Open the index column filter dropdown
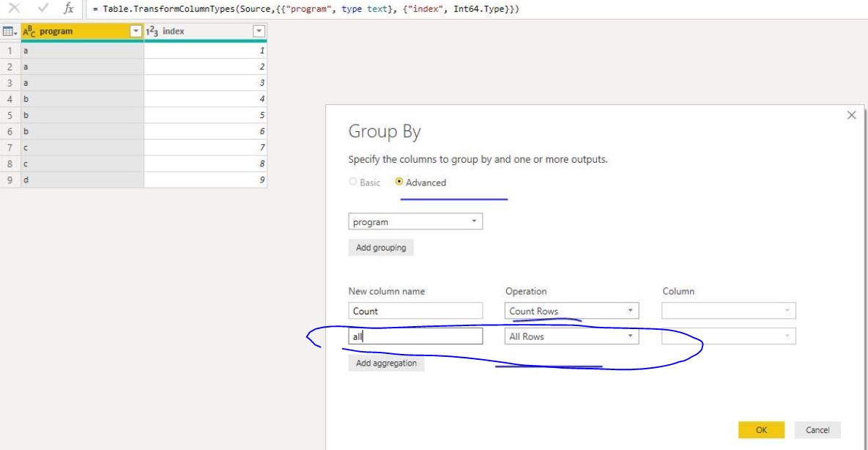 [259, 32]
